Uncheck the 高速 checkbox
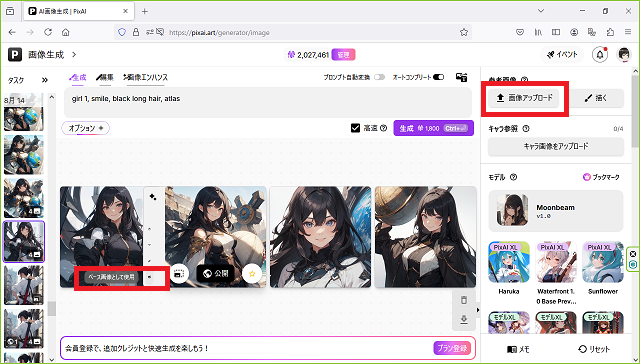 355,128
